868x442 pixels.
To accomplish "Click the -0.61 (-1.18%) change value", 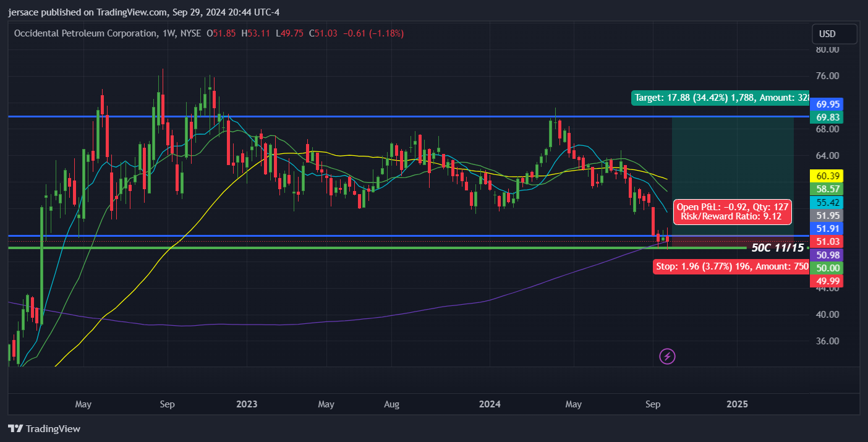I will click(373, 33).
